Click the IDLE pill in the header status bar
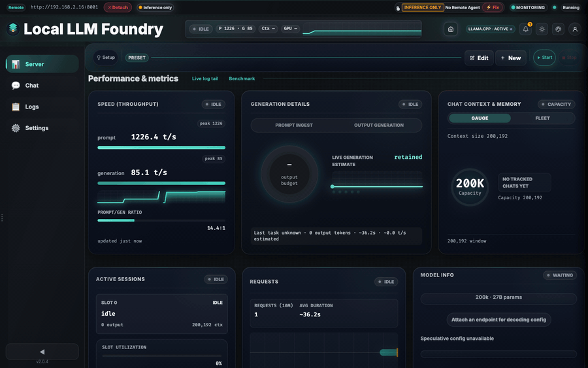 tap(201, 29)
